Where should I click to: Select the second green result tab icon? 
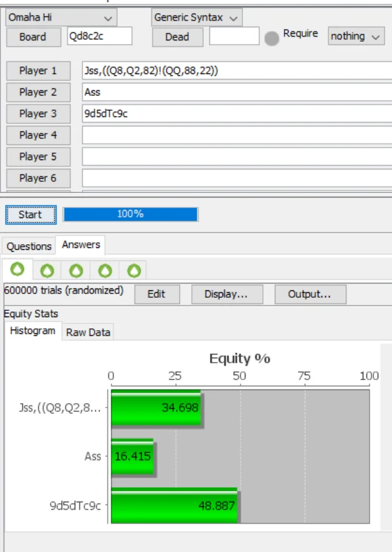coord(46,271)
